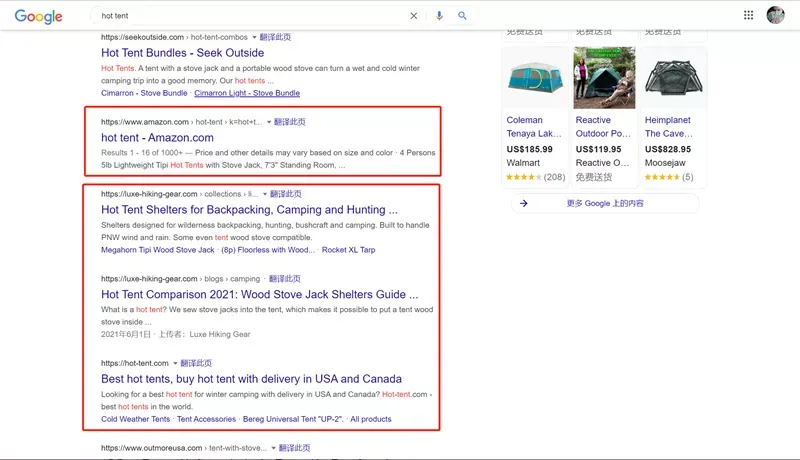Click 'Cimarron - Stove Bundle' sitelink

coord(144,93)
